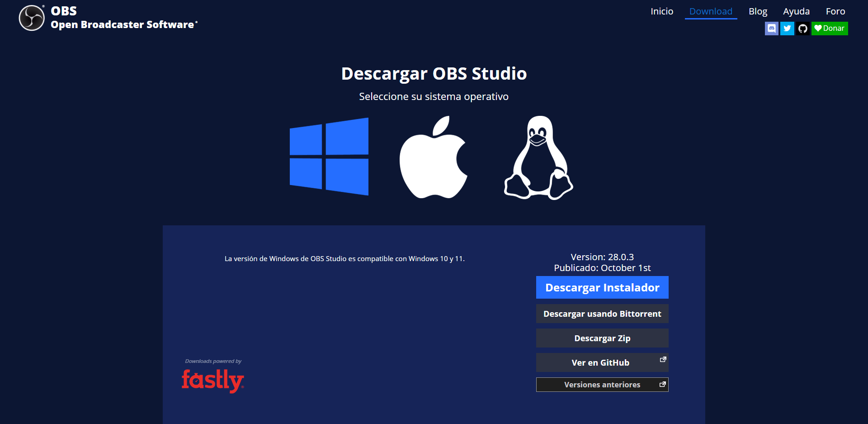Click the external link arrow on Ver en GitHub
This screenshot has width=868, height=424.
click(x=662, y=359)
